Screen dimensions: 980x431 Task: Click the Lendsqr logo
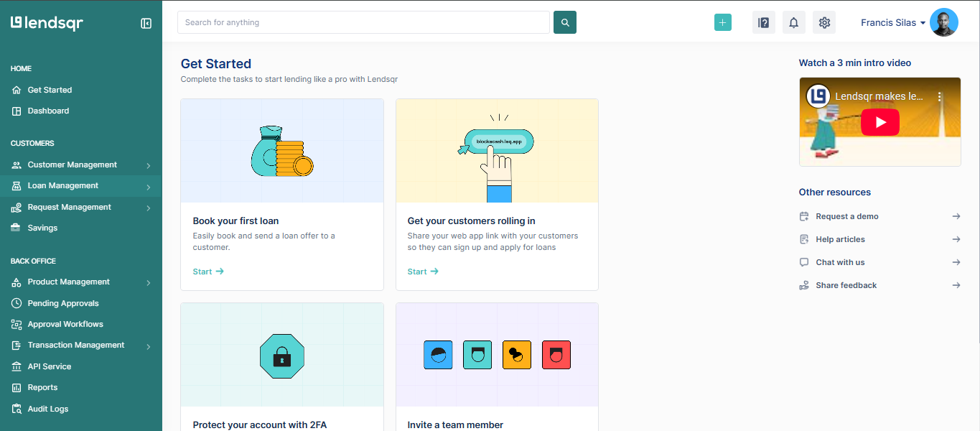[45, 22]
